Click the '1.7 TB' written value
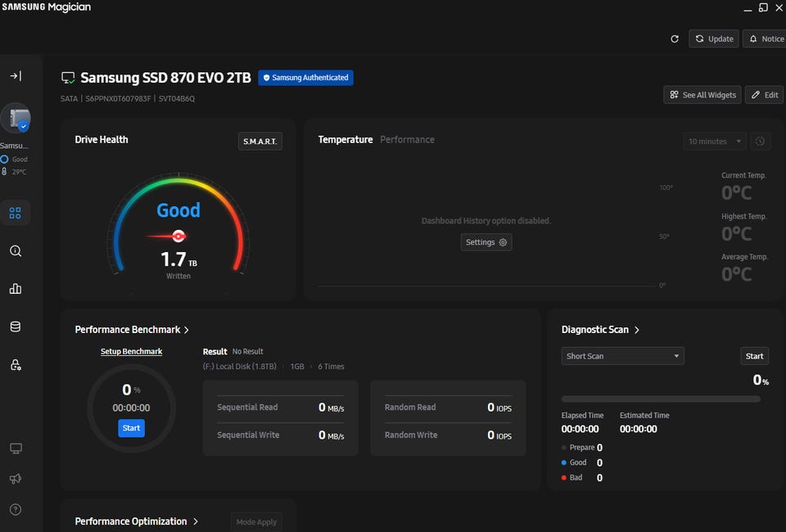786x532 pixels. (x=178, y=259)
